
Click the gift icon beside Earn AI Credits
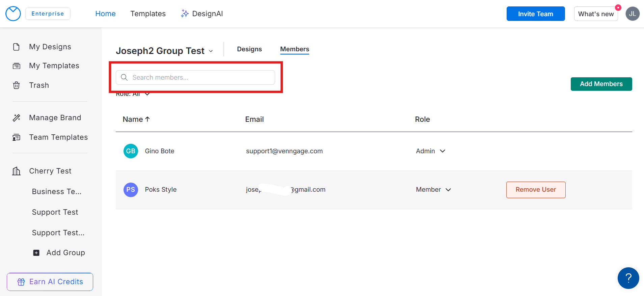(x=21, y=282)
